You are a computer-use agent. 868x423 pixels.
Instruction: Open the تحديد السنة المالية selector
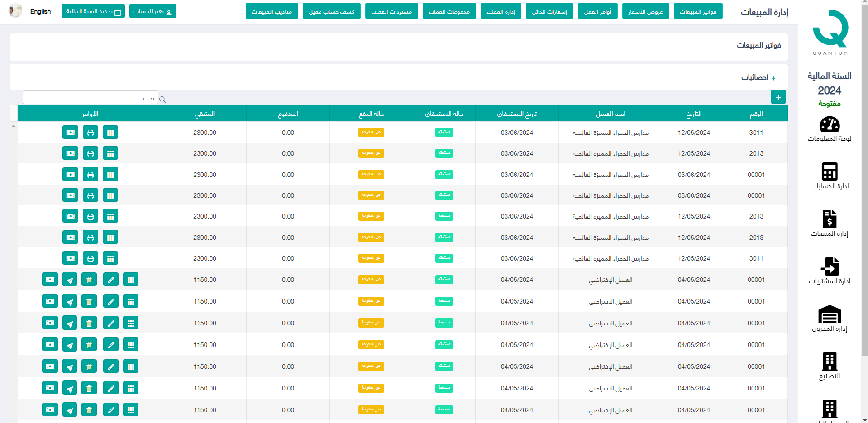point(93,11)
